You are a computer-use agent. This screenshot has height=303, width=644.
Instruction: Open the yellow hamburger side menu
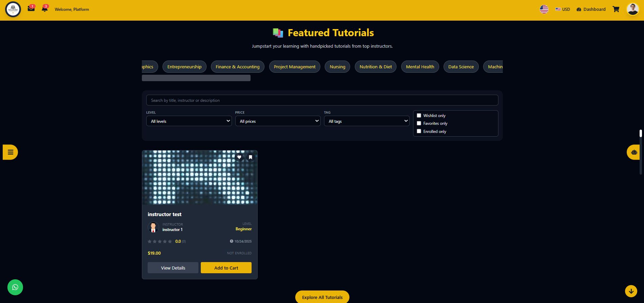(x=10, y=152)
